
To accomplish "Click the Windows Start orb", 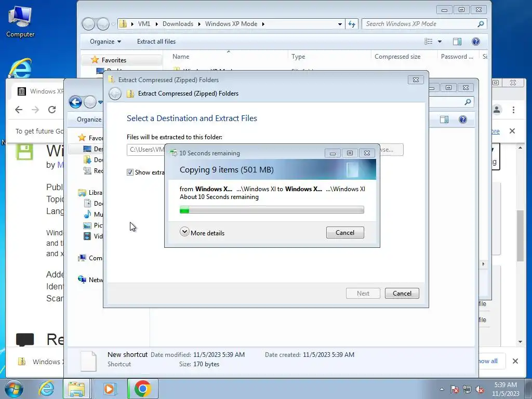I will coord(14,389).
